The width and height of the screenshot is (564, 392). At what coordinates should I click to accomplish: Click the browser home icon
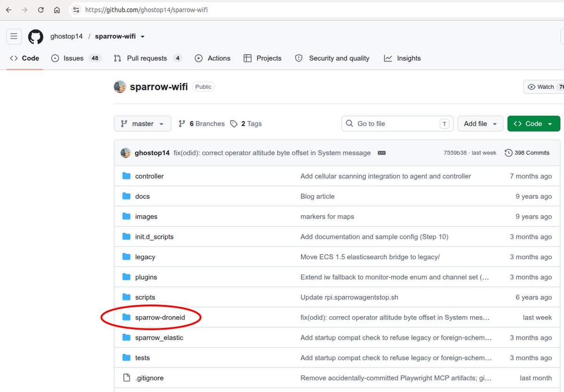coord(57,9)
